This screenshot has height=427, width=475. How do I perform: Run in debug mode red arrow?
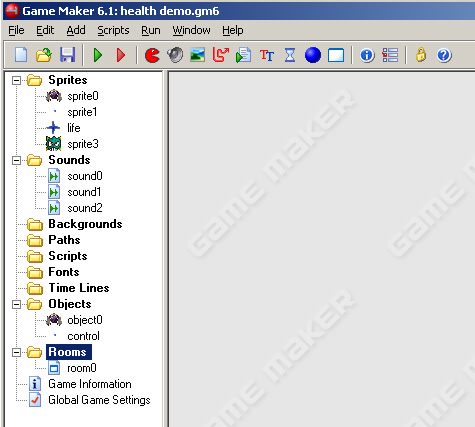[121, 55]
